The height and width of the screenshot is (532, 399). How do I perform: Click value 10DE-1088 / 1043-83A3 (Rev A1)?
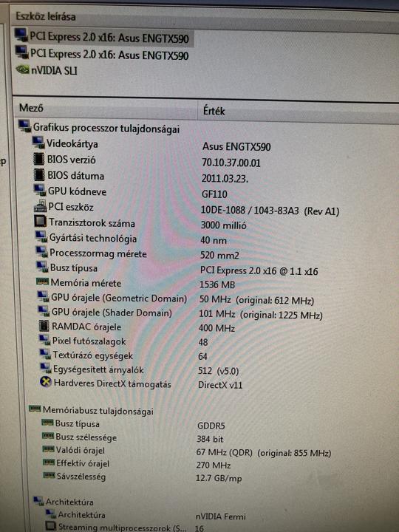pyautogui.click(x=270, y=211)
